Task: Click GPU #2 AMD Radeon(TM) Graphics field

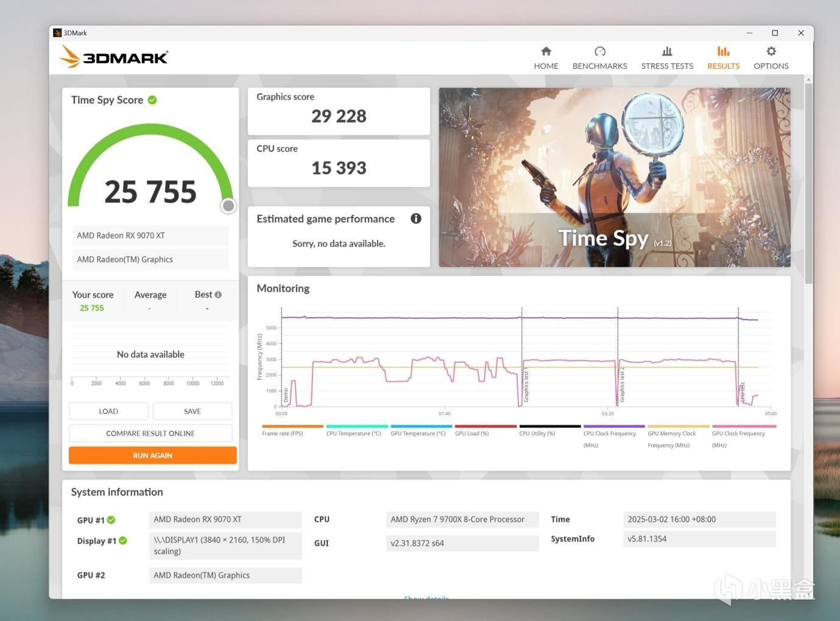Action: coord(225,575)
